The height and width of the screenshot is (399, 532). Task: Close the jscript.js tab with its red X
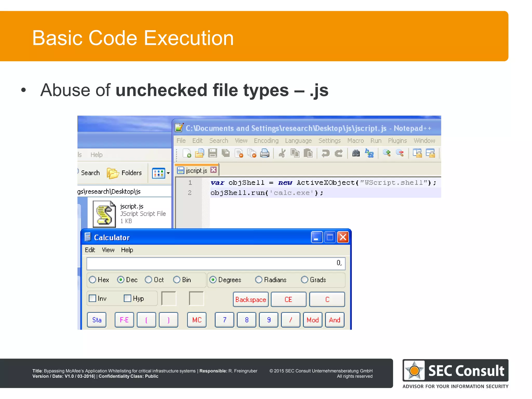pos(213,170)
